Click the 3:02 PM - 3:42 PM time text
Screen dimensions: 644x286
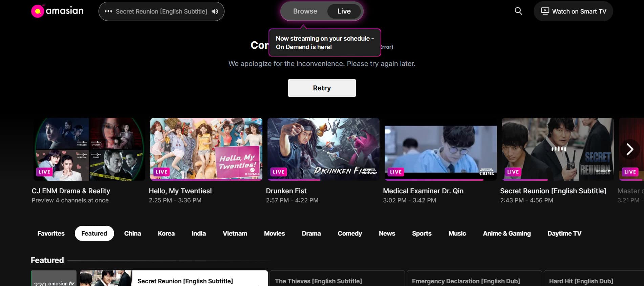click(x=409, y=200)
